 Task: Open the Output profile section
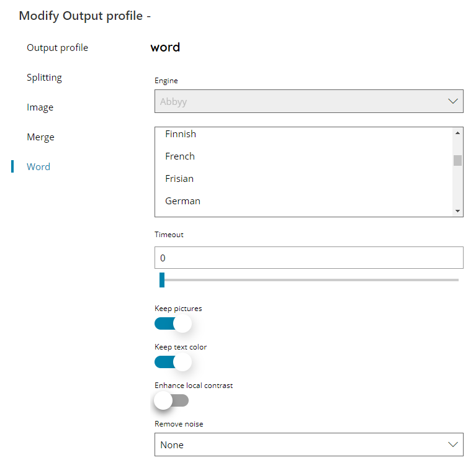[57, 48]
